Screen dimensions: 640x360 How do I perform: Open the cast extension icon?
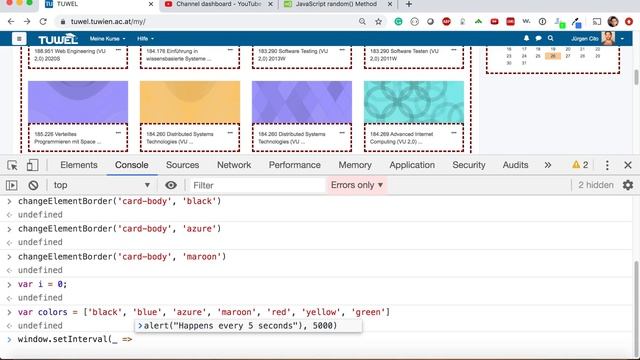point(596,22)
